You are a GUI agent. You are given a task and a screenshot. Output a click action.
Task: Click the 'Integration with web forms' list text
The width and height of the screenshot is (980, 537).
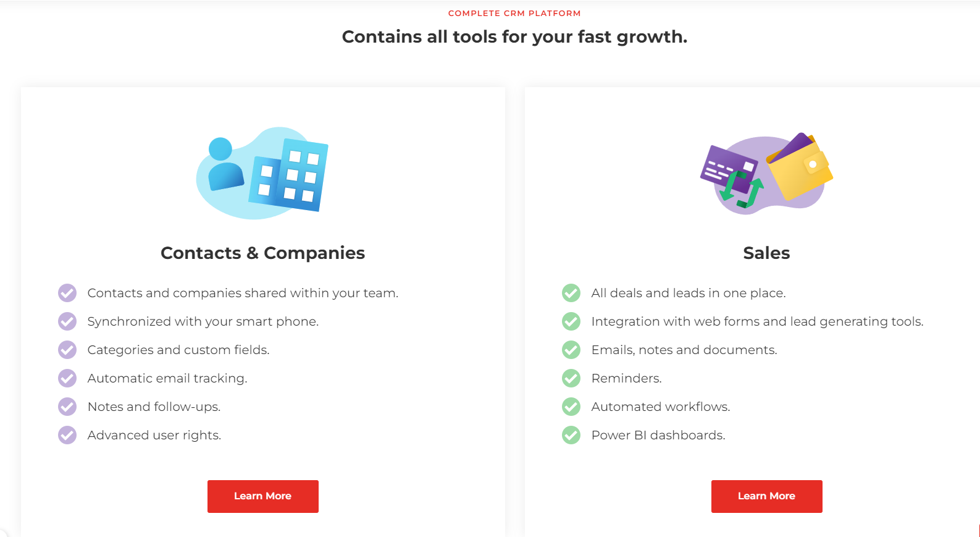(x=757, y=321)
